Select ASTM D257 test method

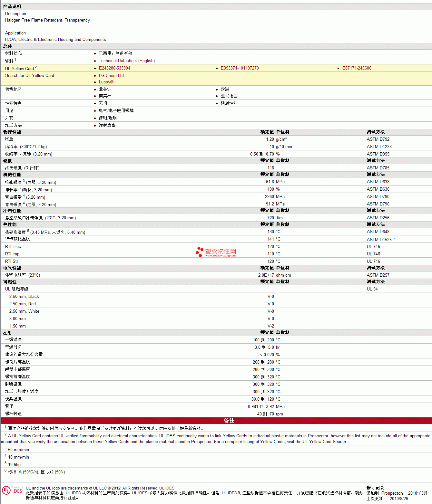point(378,275)
